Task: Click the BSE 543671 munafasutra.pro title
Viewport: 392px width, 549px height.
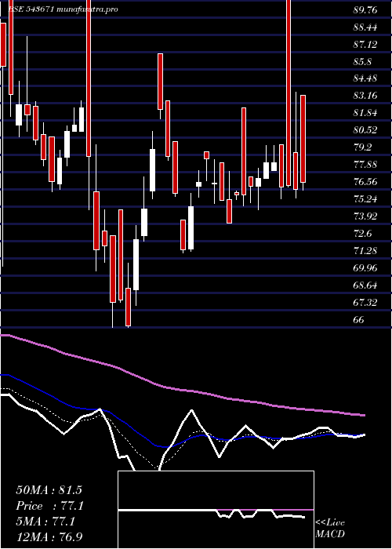Action: [63, 9]
